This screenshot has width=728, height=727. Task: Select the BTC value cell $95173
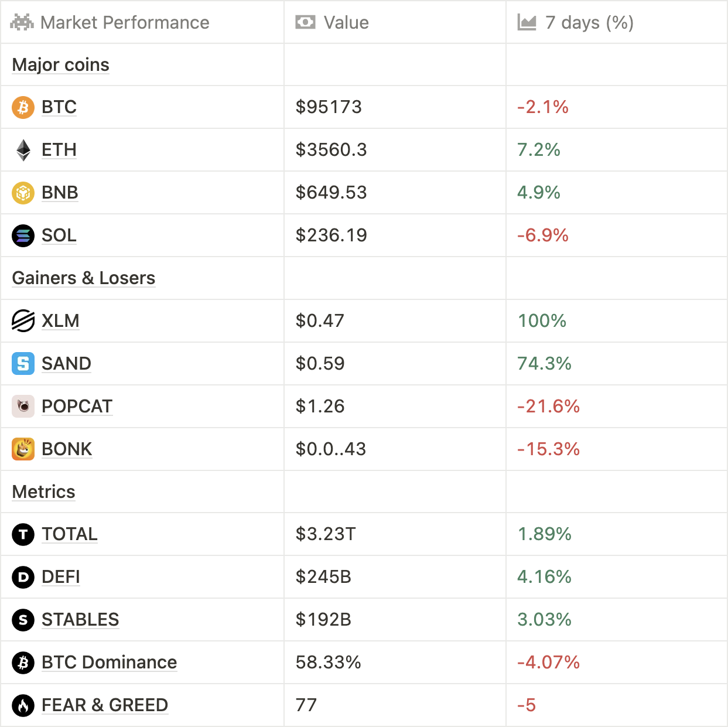point(329,107)
